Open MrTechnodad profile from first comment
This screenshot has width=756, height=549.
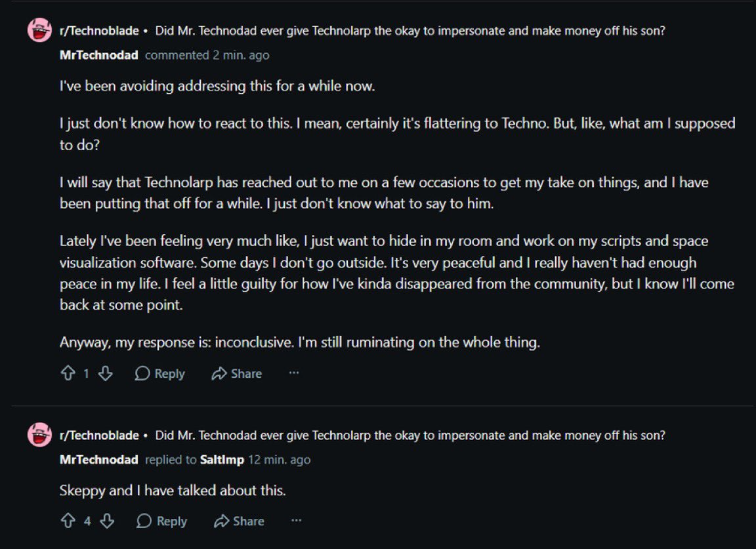coord(99,55)
